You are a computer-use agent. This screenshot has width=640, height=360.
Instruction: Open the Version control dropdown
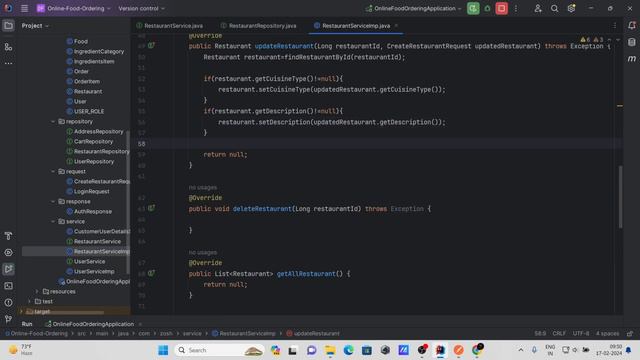click(141, 8)
